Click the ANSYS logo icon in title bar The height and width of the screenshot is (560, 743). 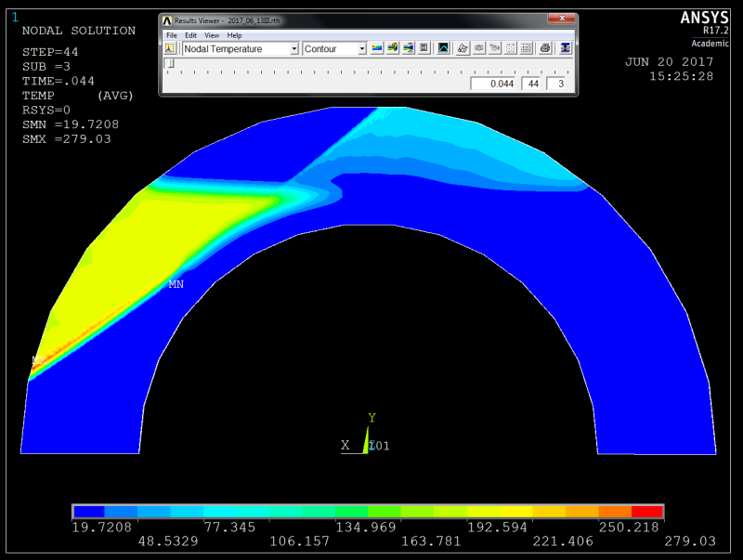(x=167, y=20)
